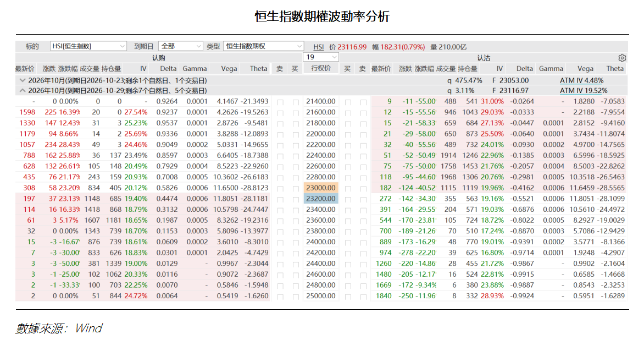The width and height of the screenshot is (644, 345).
Task: Sort by the call-side IV column header
Action: pyautogui.click(x=143, y=69)
